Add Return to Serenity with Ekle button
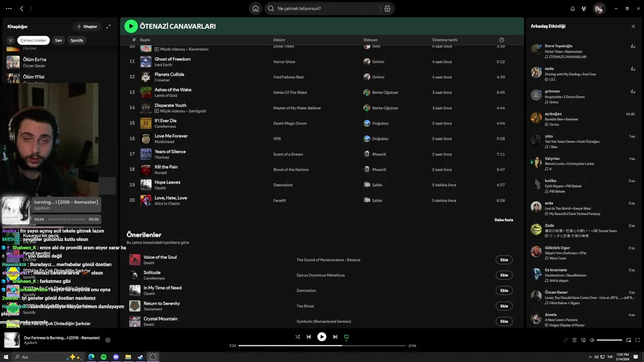This screenshot has height=362, width=644. (x=504, y=306)
